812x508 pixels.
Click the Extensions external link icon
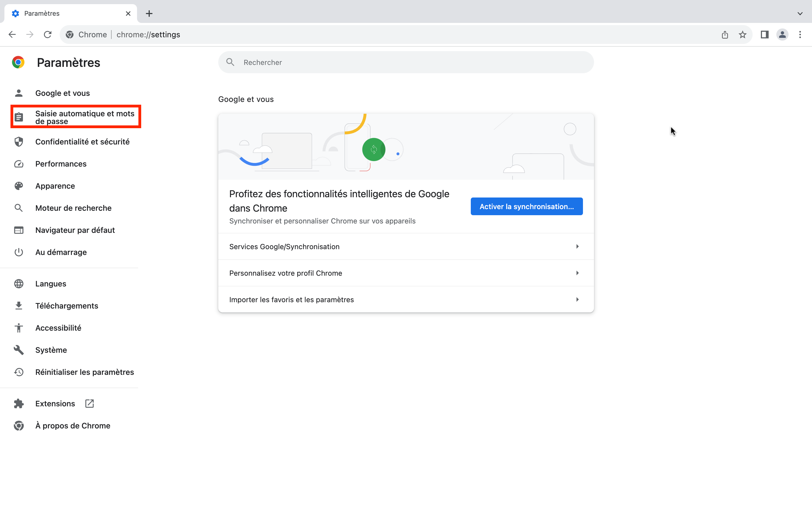(x=89, y=404)
